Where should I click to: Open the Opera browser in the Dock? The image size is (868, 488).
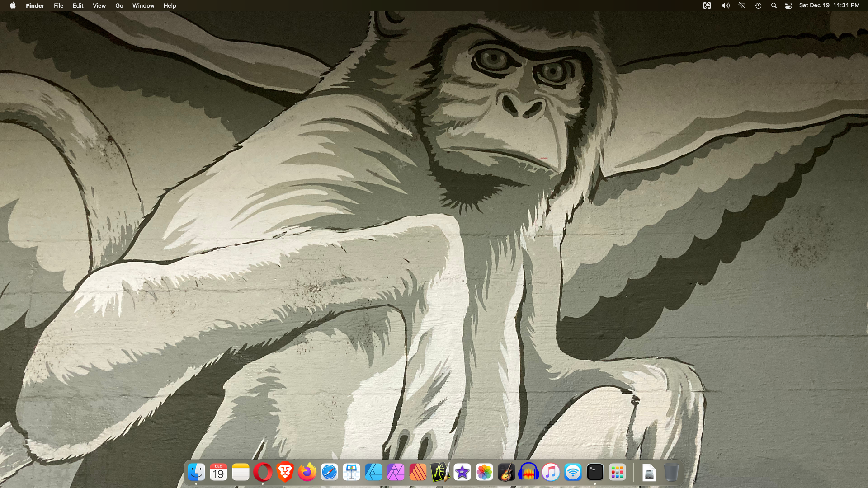tap(263, 473)
